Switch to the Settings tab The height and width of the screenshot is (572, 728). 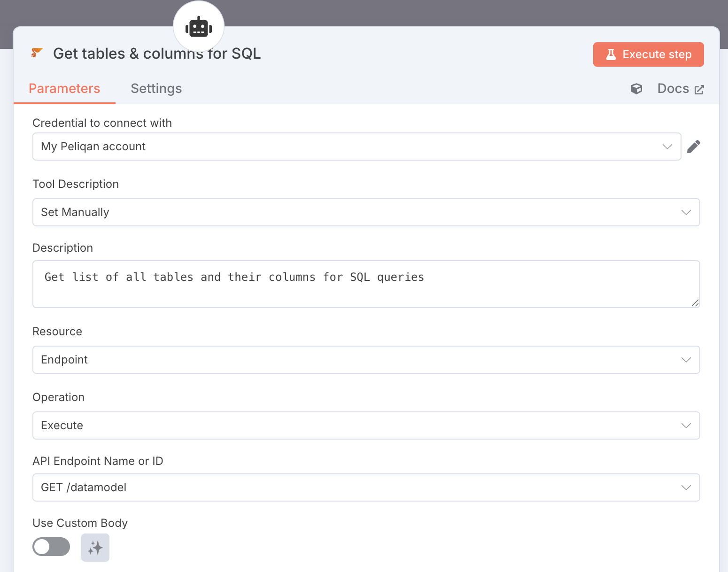(156, 89)
